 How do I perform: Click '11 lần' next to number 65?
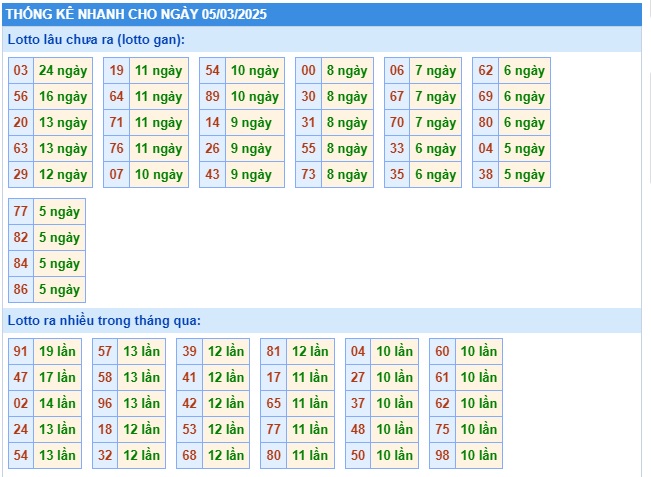point(310,403)
